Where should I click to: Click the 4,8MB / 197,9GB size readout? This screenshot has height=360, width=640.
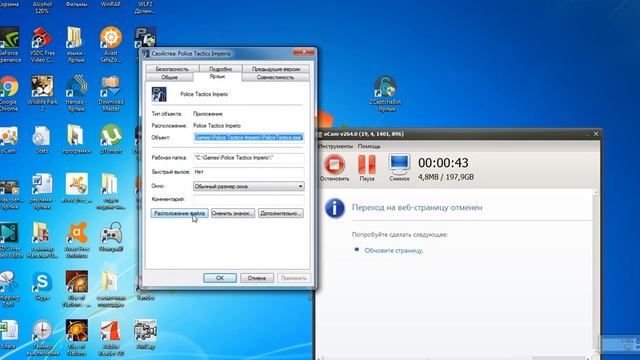[446, 177]
